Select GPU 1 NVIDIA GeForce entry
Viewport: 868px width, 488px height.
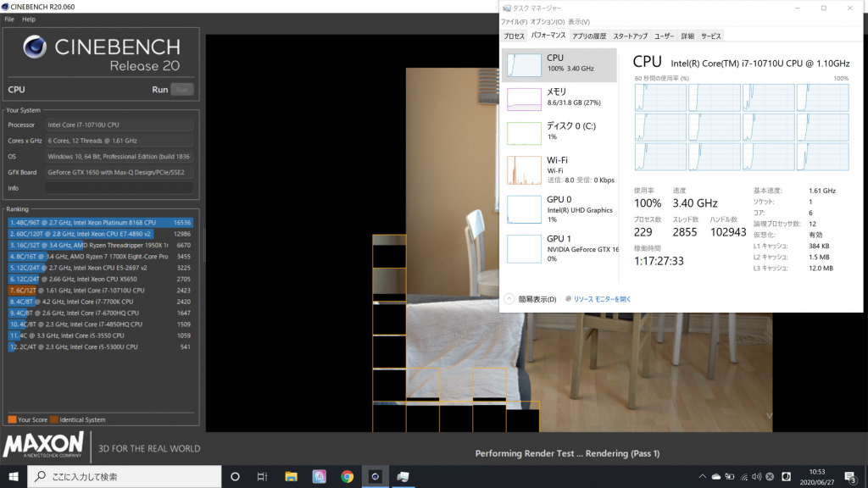[559, 247]
